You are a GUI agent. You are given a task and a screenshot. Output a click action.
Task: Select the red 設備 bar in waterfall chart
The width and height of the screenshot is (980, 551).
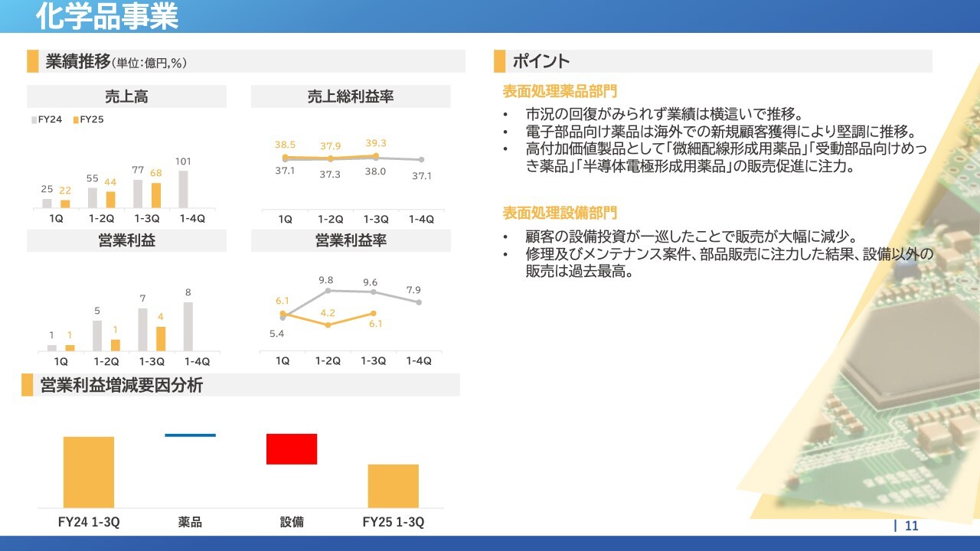[x=292, y=448]
